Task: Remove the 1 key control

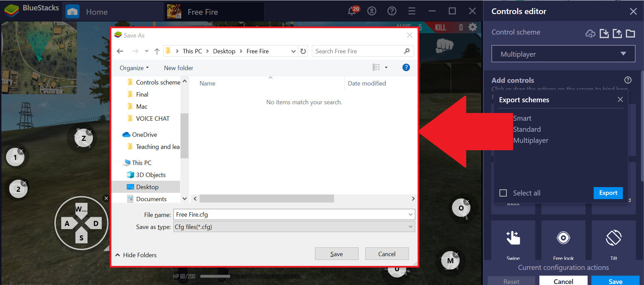Action: [x=21, y=151]
